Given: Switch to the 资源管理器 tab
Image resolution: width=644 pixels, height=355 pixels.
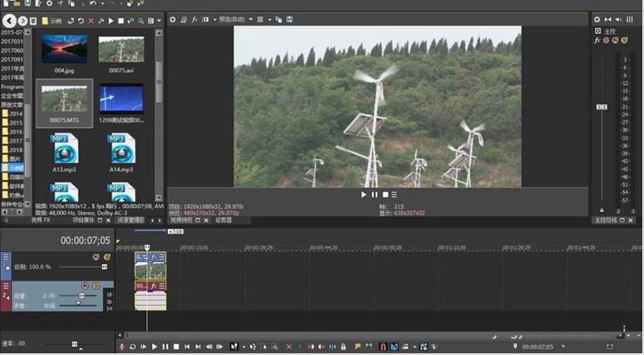Looking at the screenshot, I should (x=130, y=220).
